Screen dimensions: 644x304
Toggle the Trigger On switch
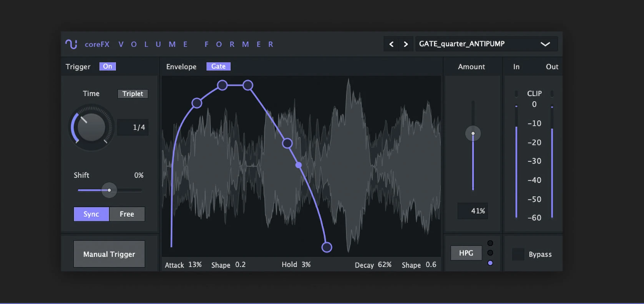click(x=107, y=66)
